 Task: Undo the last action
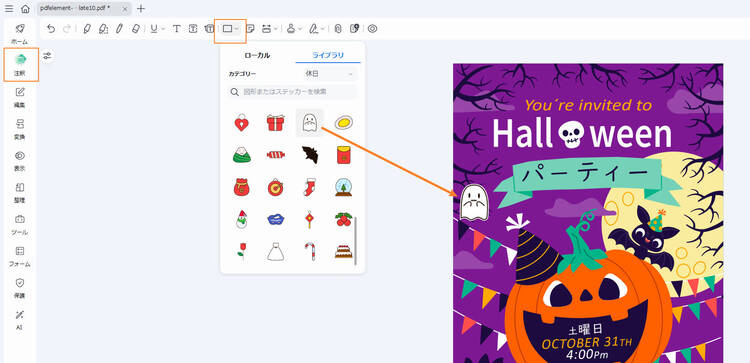pyautogui.click(x=51, y=29)
